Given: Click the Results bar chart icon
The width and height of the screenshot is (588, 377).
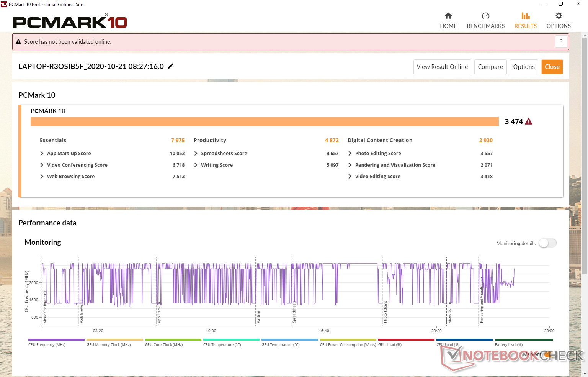Looking at the screenshot, I should pos(526,16).
